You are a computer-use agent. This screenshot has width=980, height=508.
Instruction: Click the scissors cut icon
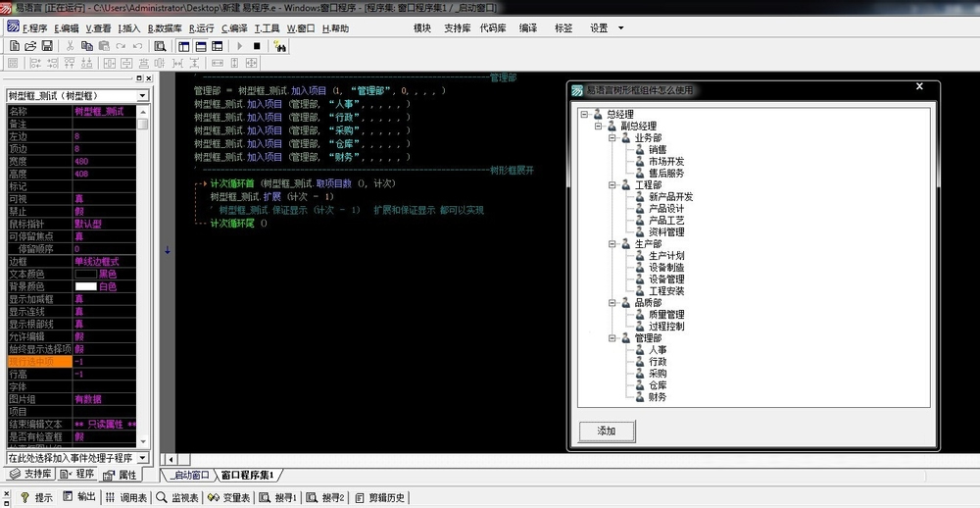click(70, 46)
